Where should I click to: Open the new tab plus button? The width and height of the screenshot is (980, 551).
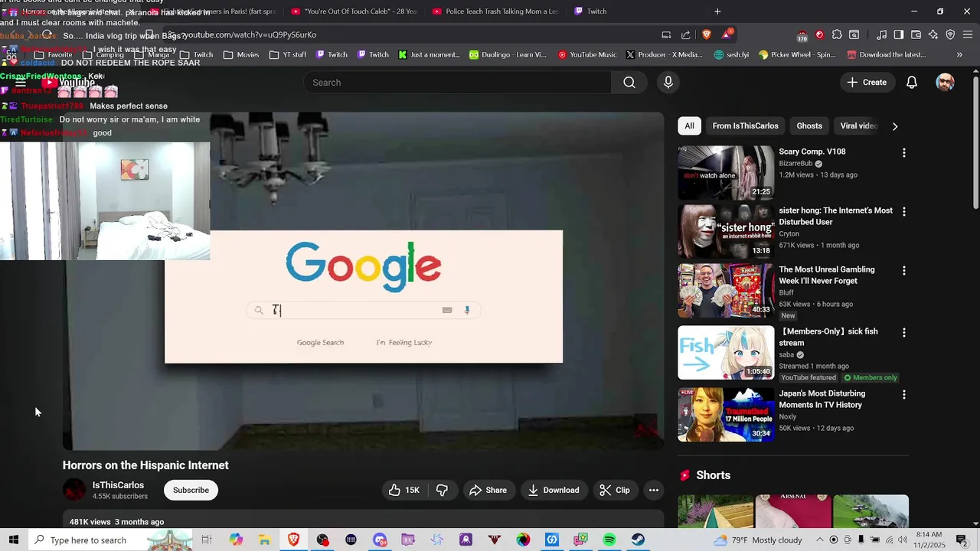click(717, 11)
